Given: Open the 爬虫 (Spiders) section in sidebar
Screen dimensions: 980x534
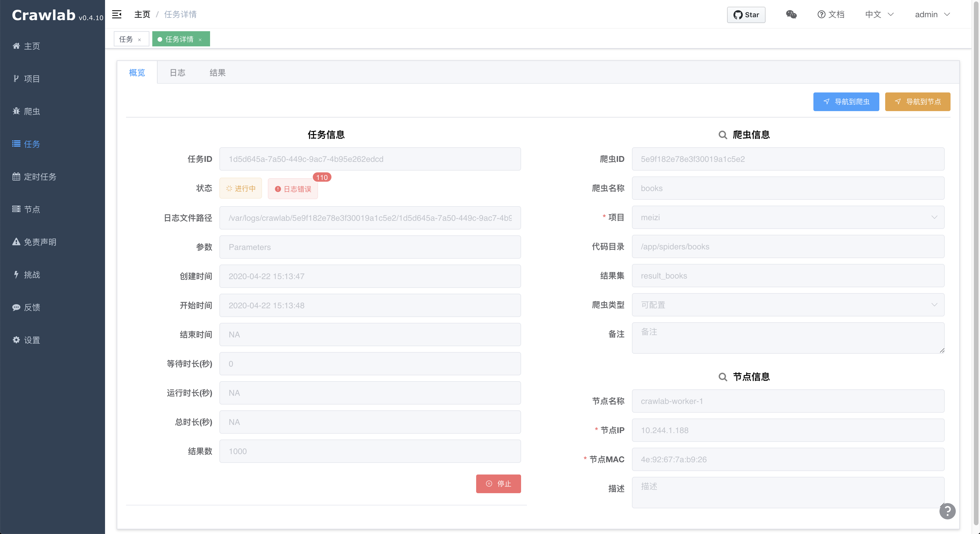Looking at the screenshot, I should pyautogui.click(x=32, y=111).
